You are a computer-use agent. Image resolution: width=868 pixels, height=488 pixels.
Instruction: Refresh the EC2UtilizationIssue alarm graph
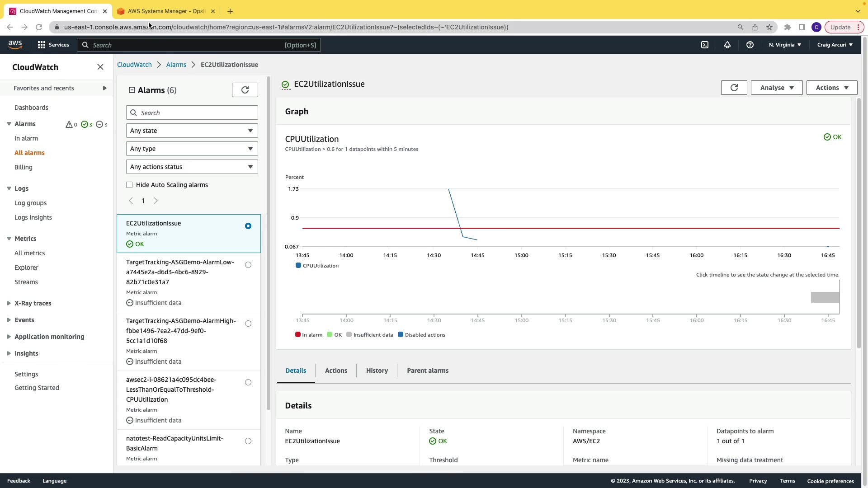734,88
